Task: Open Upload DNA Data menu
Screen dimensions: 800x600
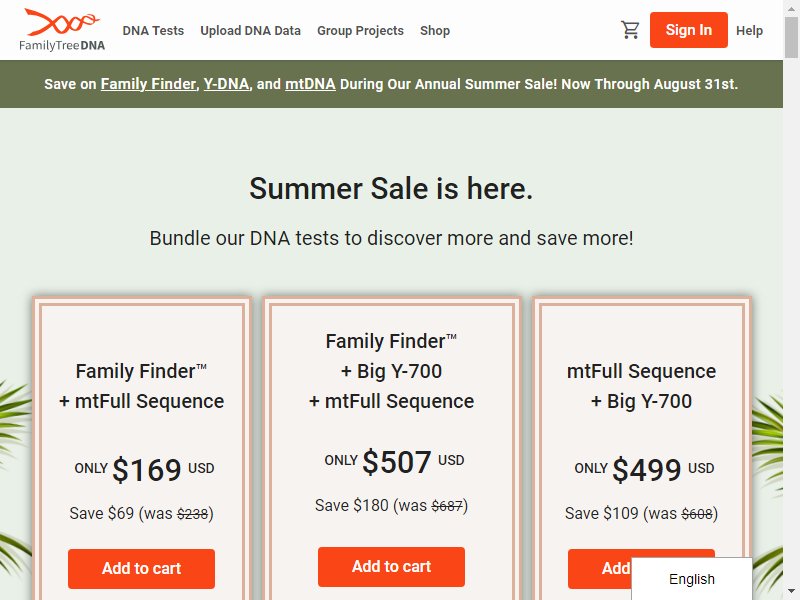Action: click(x=251, y=31)
